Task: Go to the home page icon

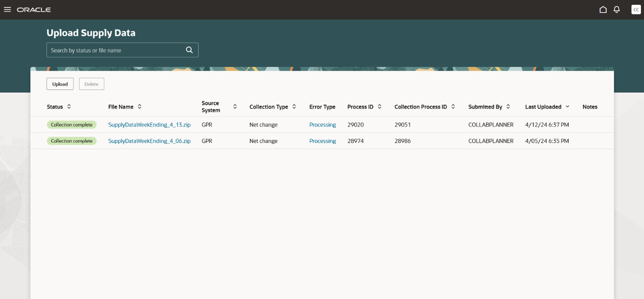Action: pos(603,9)
